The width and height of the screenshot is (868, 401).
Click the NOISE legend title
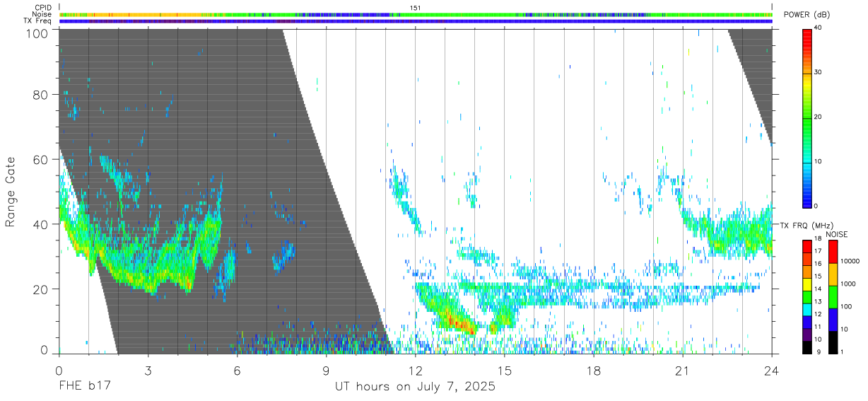[x=836, y=234]
